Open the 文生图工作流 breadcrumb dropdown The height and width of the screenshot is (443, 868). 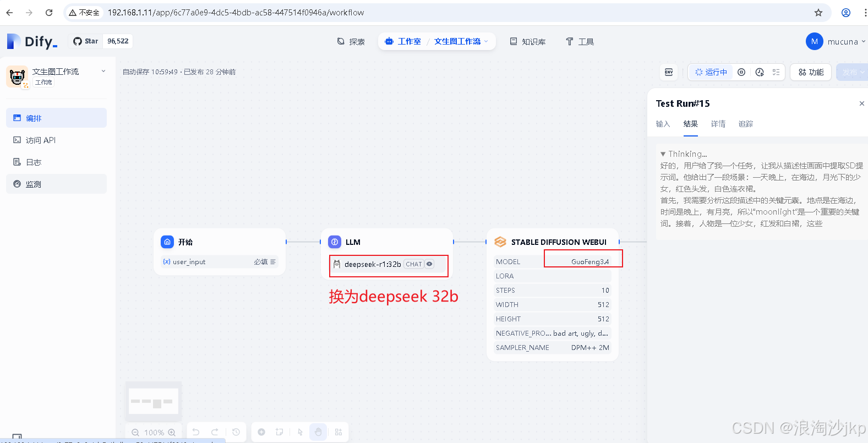[461, 41]
